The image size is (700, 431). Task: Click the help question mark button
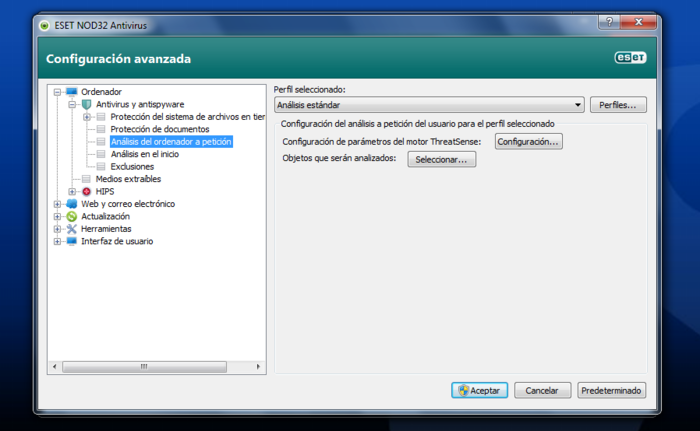pyautogui.click(x=609, y=21)
